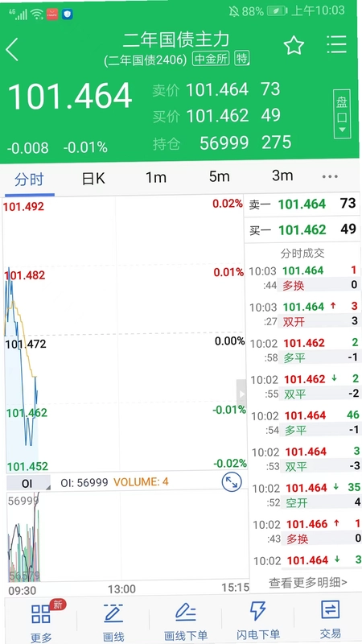362x644 pixels.
Task: Tap the 卖一 ask price row
Action: pos(302,204)
